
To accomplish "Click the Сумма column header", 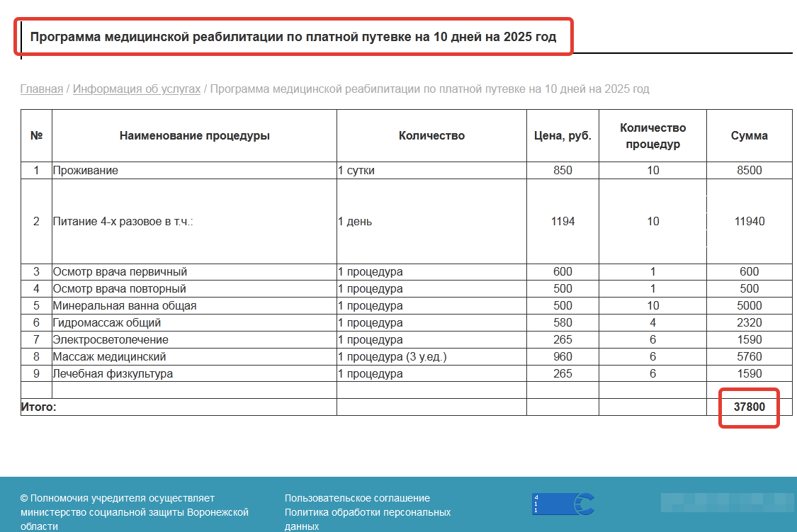I will pos(749,136).
